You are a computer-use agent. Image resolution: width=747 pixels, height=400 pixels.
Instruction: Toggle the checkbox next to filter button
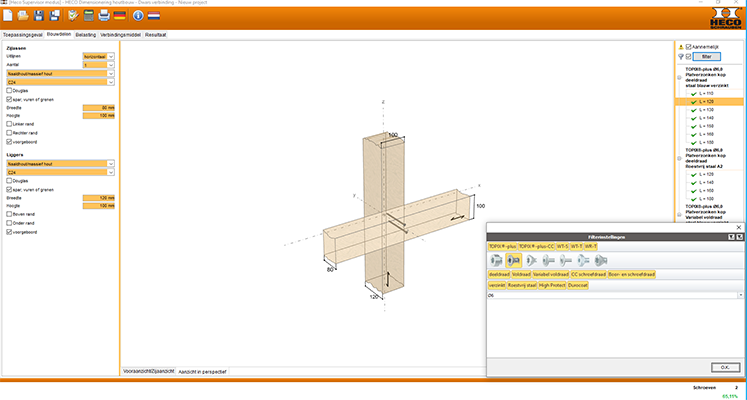688,57
